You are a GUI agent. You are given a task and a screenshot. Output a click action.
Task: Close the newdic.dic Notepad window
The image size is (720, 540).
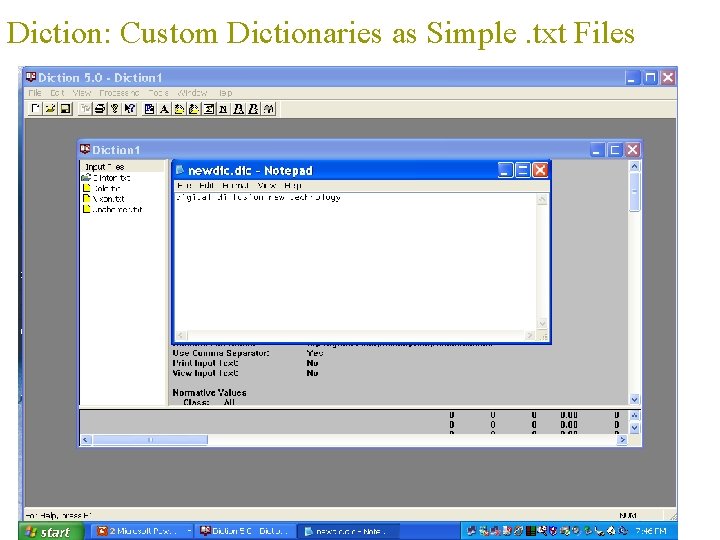click(540, 170)
